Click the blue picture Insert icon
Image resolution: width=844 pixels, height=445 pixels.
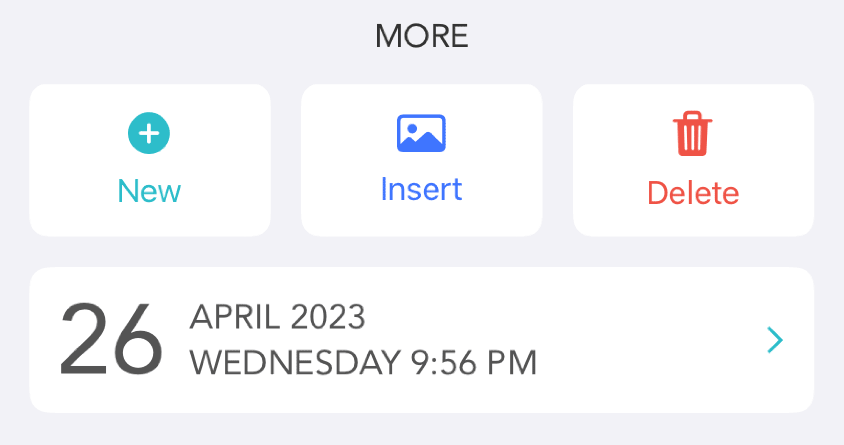pyautogui.click(x=421, y=133)
